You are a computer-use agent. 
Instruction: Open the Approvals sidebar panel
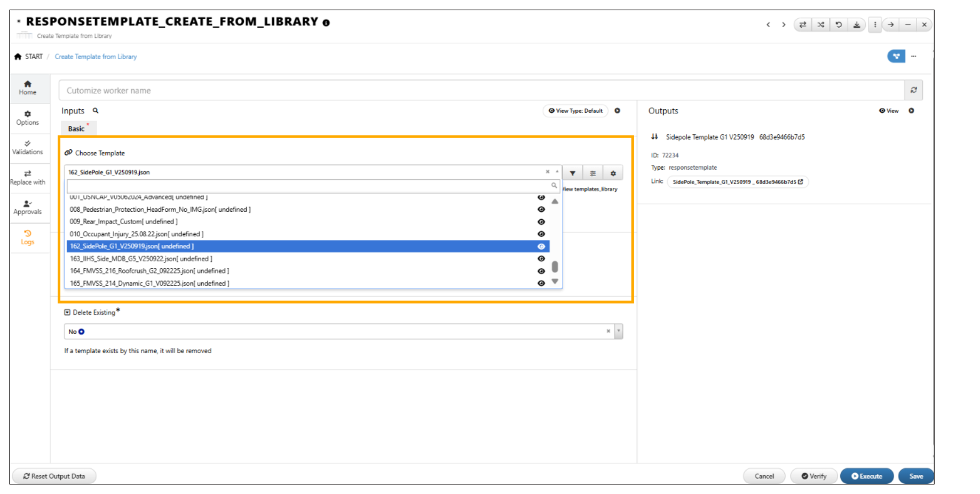point(28,207)
